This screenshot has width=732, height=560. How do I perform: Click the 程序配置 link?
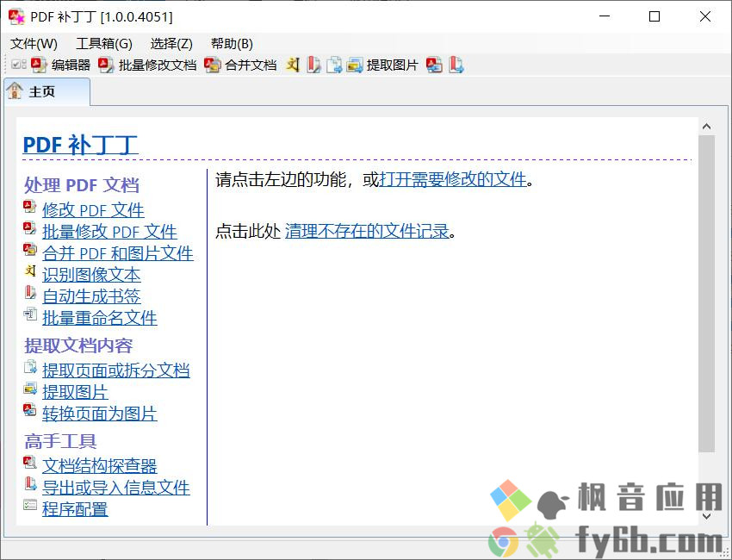75,508
